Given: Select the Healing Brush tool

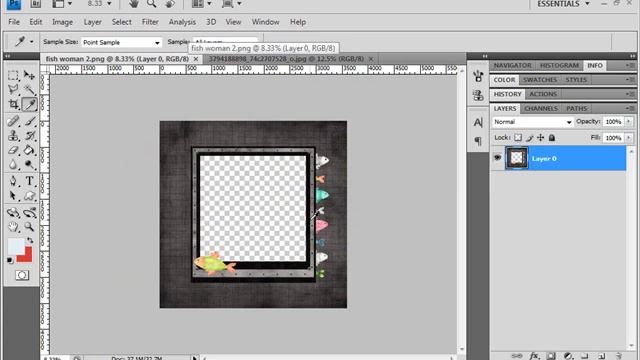Looking at the screenshot, I should point(13,121).
